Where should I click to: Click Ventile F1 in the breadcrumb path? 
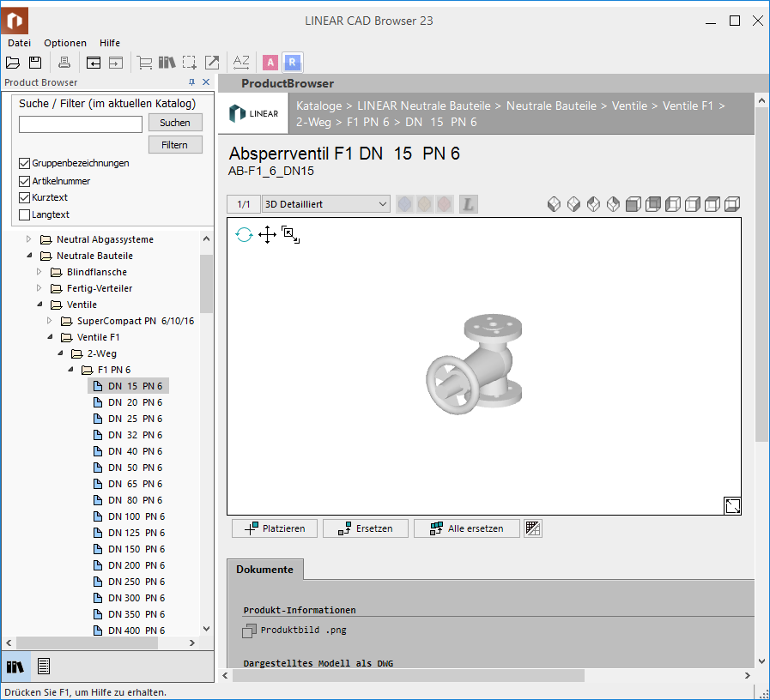click(x=688, y=106)
